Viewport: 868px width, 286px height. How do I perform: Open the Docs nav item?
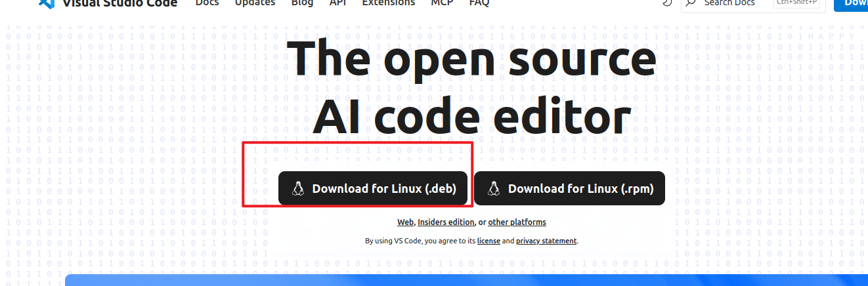pos(207,3)
